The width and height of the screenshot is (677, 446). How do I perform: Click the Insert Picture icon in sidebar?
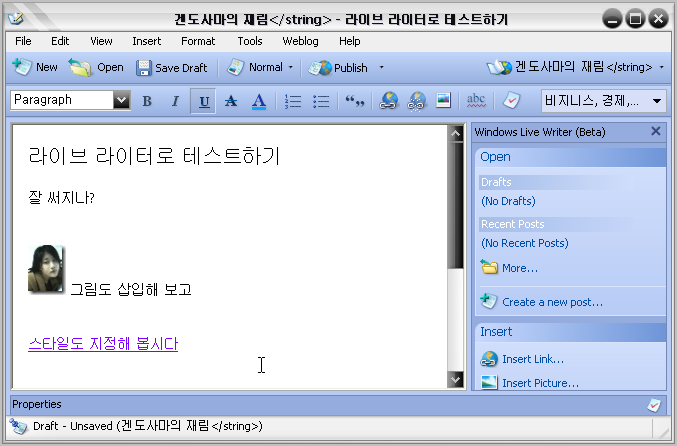click(x=489, y=383)
